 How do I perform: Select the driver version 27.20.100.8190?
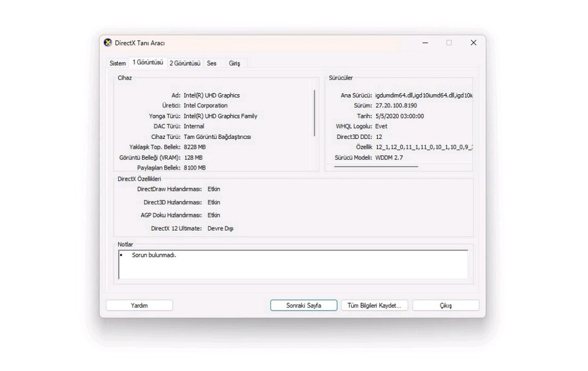[396, 106]
